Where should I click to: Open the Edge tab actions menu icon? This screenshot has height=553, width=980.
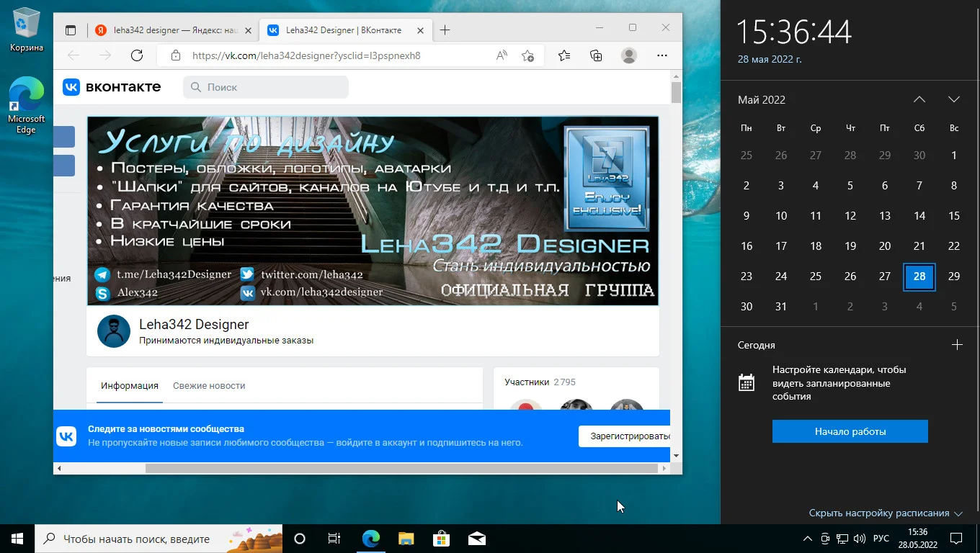pos(71,30)
